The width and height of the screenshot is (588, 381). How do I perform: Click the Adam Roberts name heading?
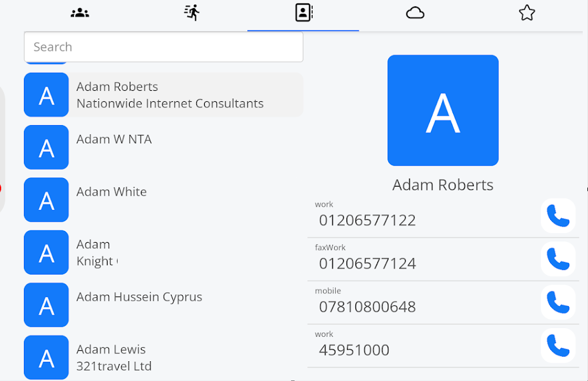[442, 185]
